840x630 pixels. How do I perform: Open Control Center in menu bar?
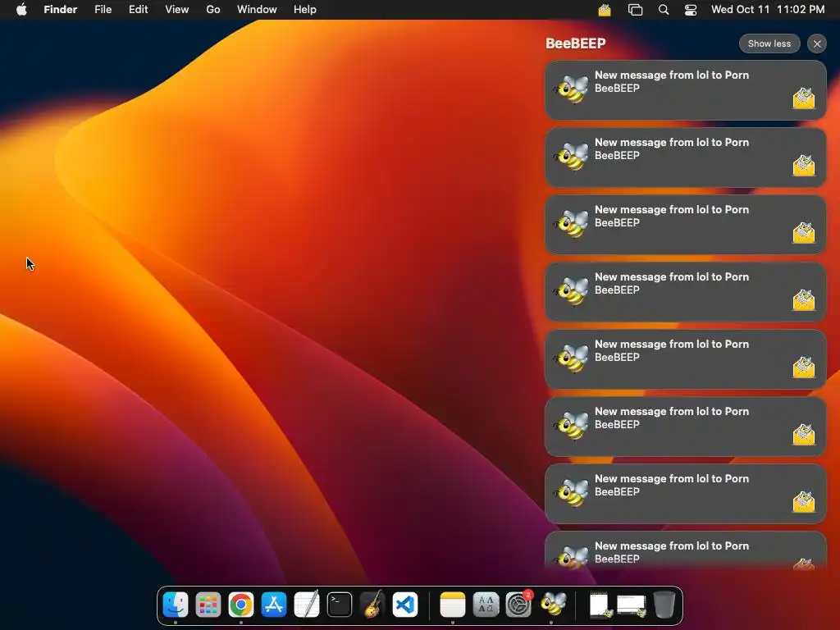coord(691,10)
